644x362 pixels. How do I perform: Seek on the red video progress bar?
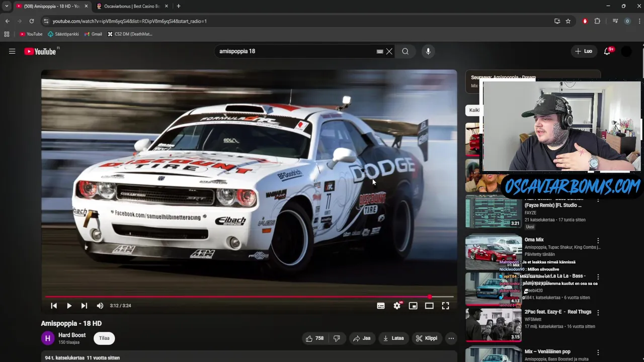point(249,297)
